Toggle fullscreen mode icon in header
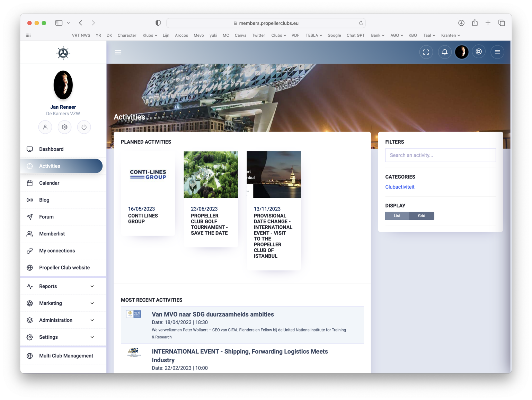532x400 pixels. pos(426,52)
